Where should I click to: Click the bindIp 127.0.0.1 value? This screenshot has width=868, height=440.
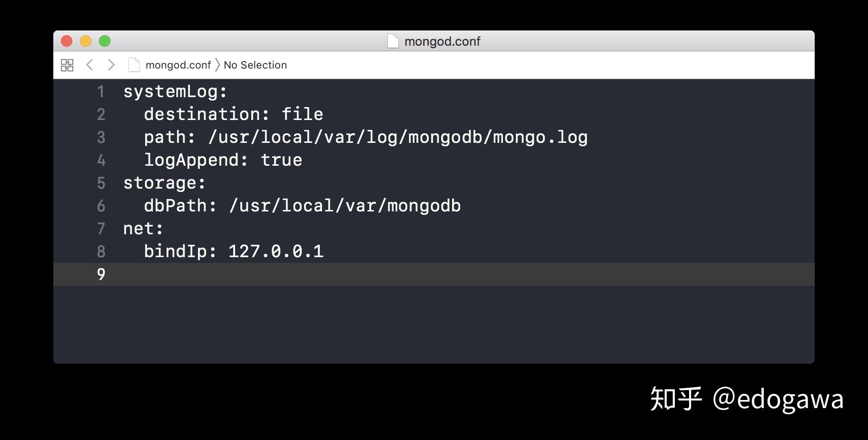[276, 251]
